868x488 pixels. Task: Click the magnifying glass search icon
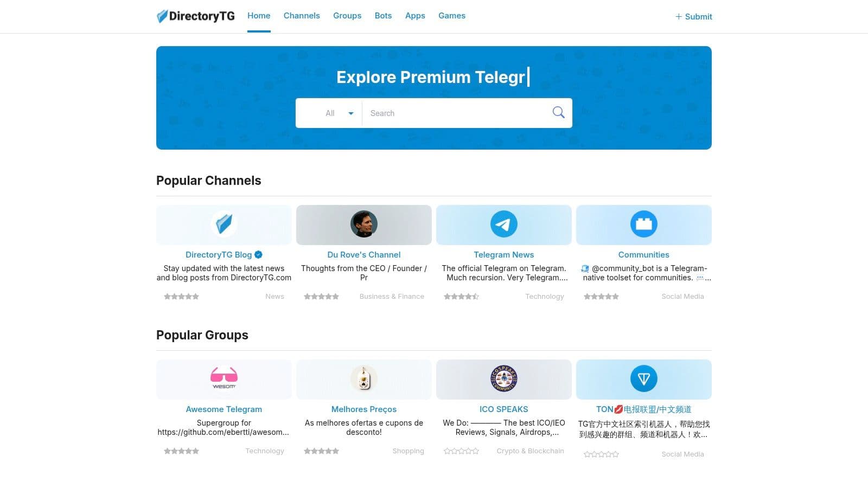pyautogui.click(x=558, y=112)
